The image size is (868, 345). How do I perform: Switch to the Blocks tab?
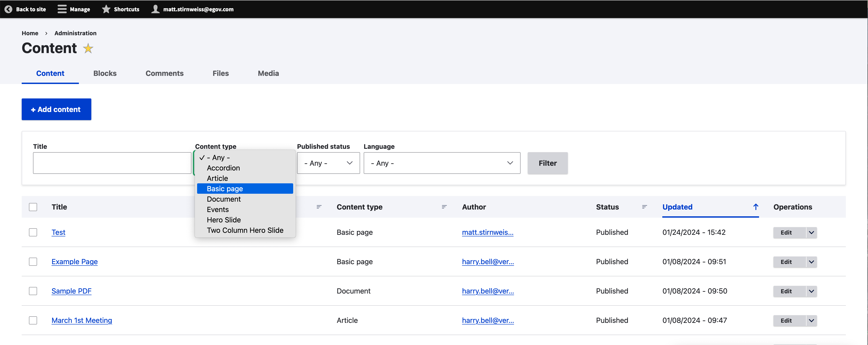[x=105, y=73]
